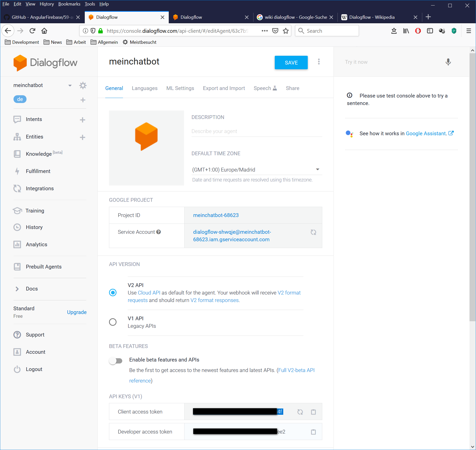Screen dimensions: 476x450
Task: Enable beta features and APIs toggle
Action: pyautogui.click(x=116, y=361)
